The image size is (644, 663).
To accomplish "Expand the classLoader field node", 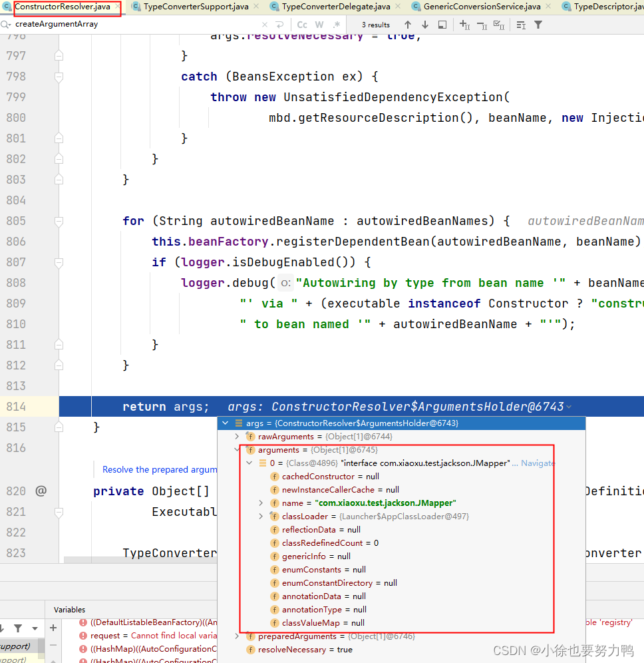I will point(261,517).
